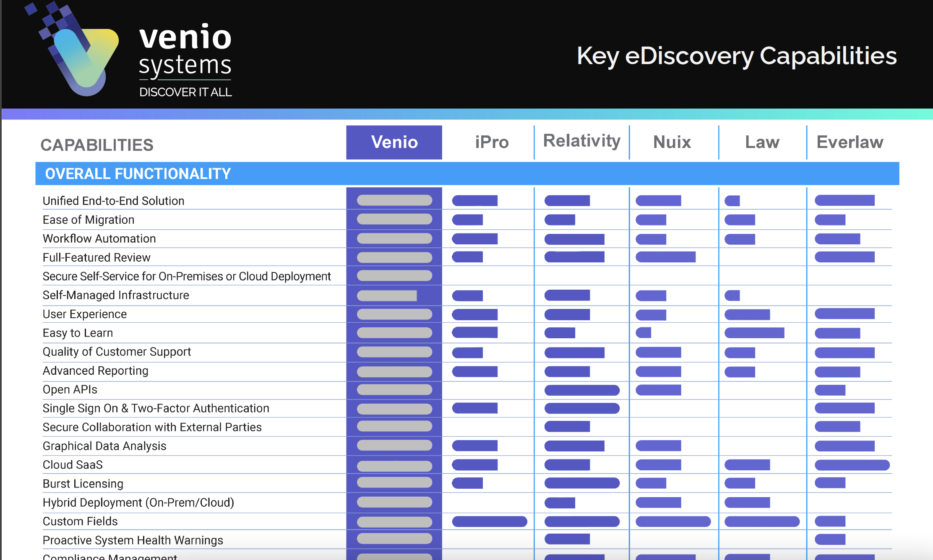
Task: Click Venio's Unified End-to-End Solution bar
Action: pos(394,200)
